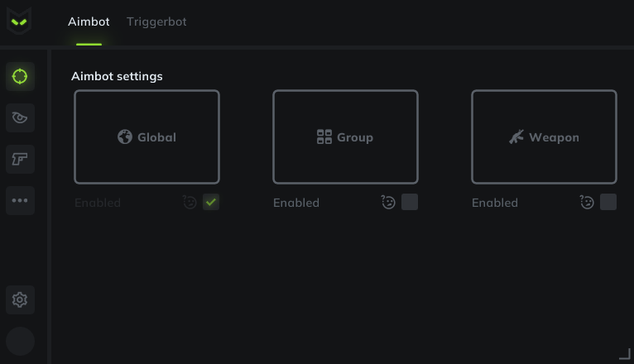Choose the Group settings card

pyautogui.click(x=345, y=136)
